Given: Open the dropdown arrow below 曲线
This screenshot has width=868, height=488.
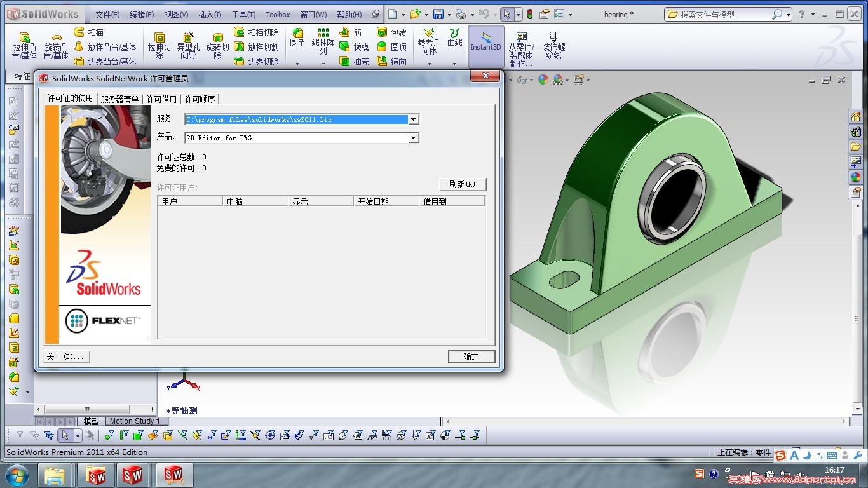Looking at the screenshot, I should [455, 64].
